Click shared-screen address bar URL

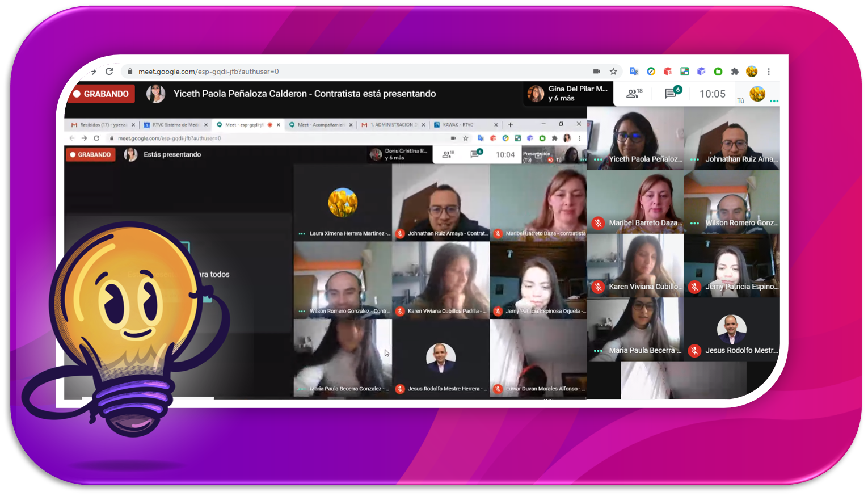tap(169, 138)
